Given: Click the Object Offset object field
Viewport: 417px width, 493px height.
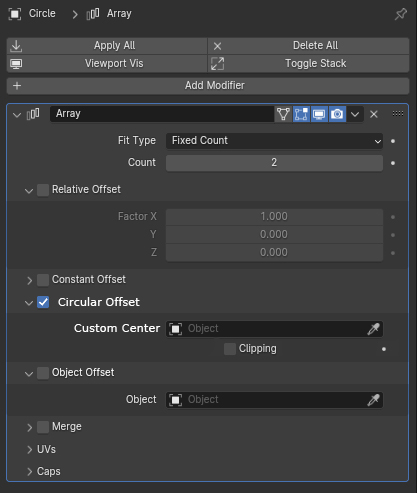Looking at the screenshot, I should coord(274,400).
